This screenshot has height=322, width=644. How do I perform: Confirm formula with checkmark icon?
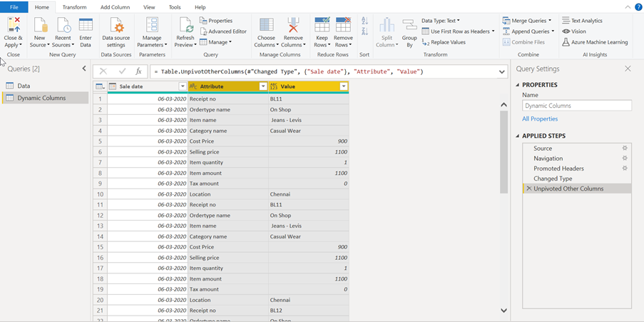pyautogui.click(x=122, y=71)
